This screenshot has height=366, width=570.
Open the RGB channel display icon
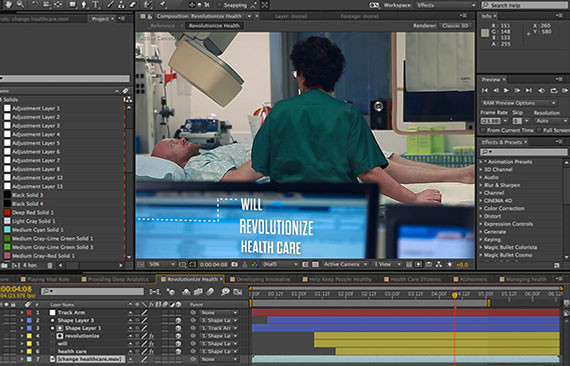(x=255, y=264)
